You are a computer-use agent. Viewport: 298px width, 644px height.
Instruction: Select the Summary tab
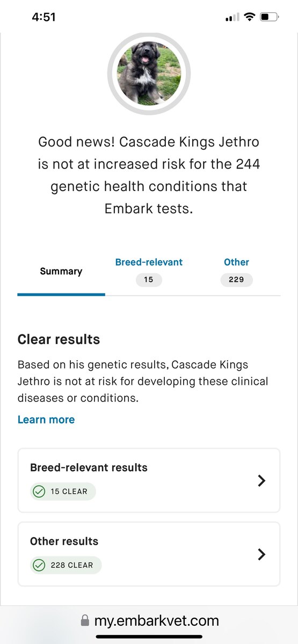tap(61, 271)
